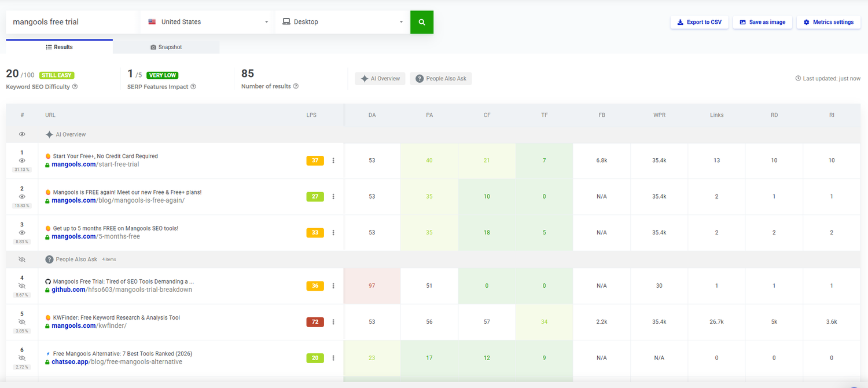
Task: Click Save as image button
Action: coord(762,22)
